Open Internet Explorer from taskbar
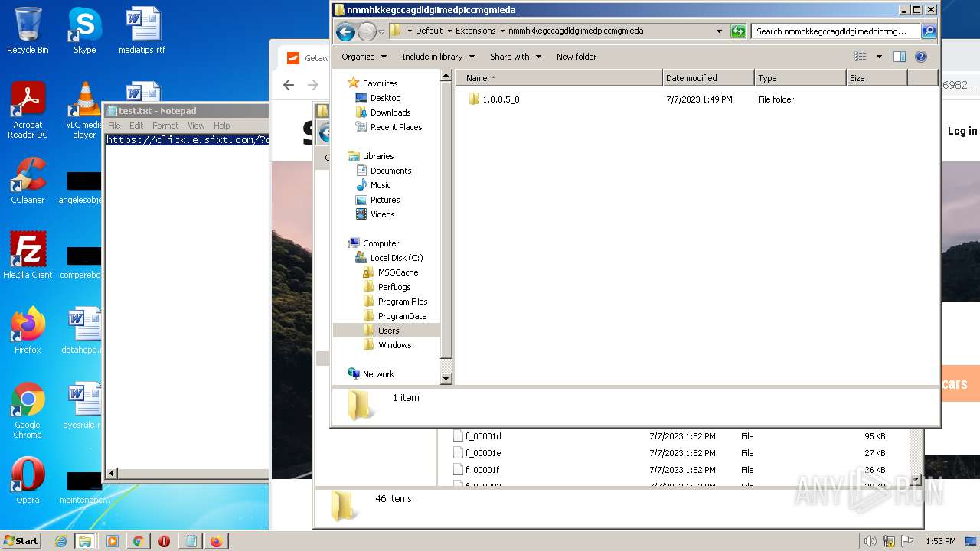980x551 pixels. click(x=60, y=541)
